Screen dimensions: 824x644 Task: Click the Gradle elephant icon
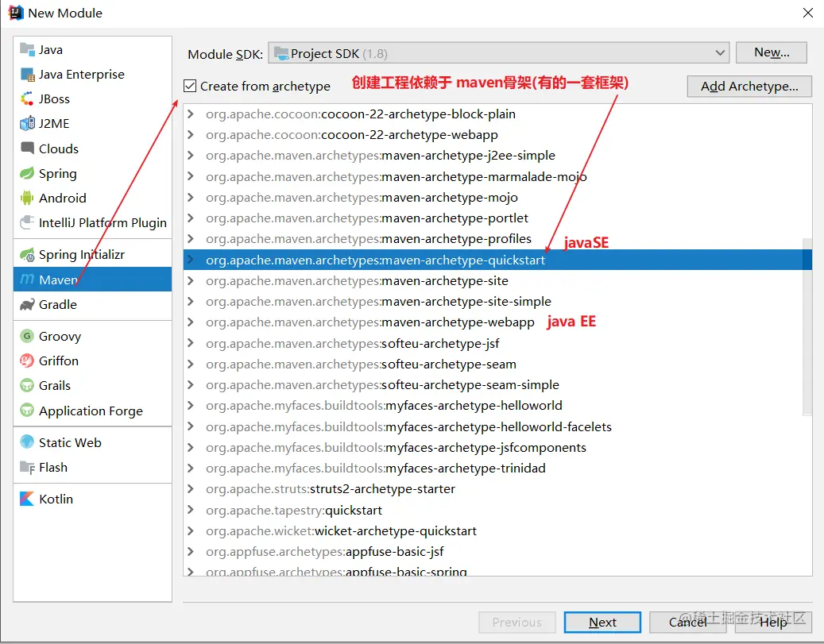[27, 305]
